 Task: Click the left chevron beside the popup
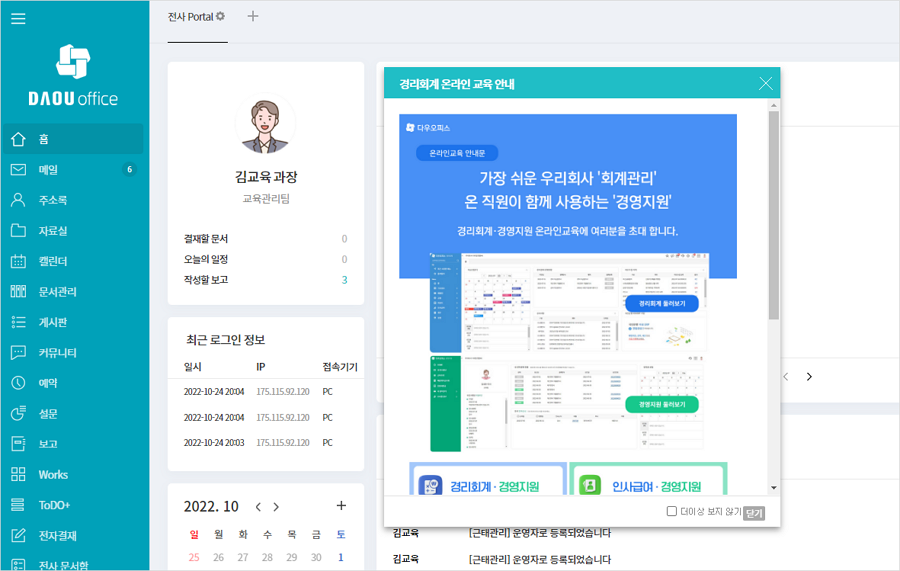pyautogui.click(x=786, y=376)
